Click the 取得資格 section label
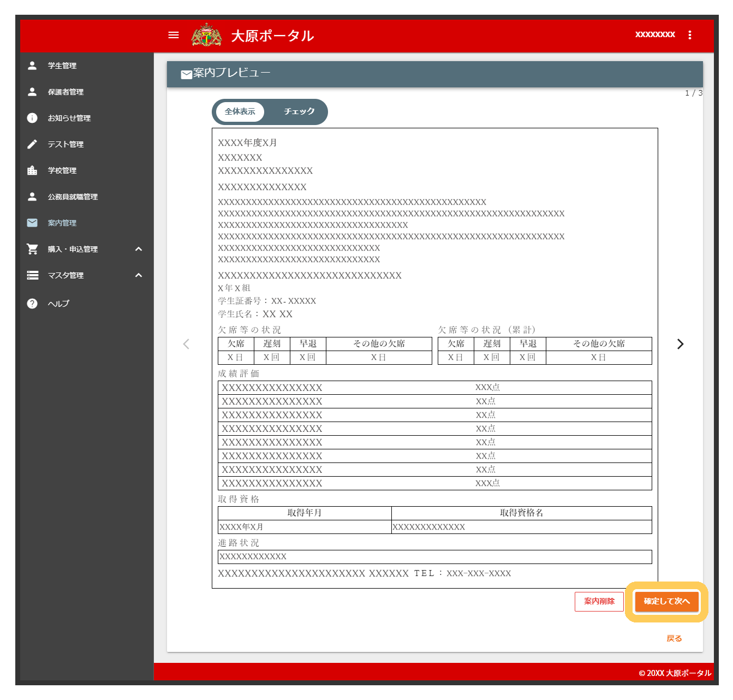Viewport: 733px width, 700px height. pos(239,499)
